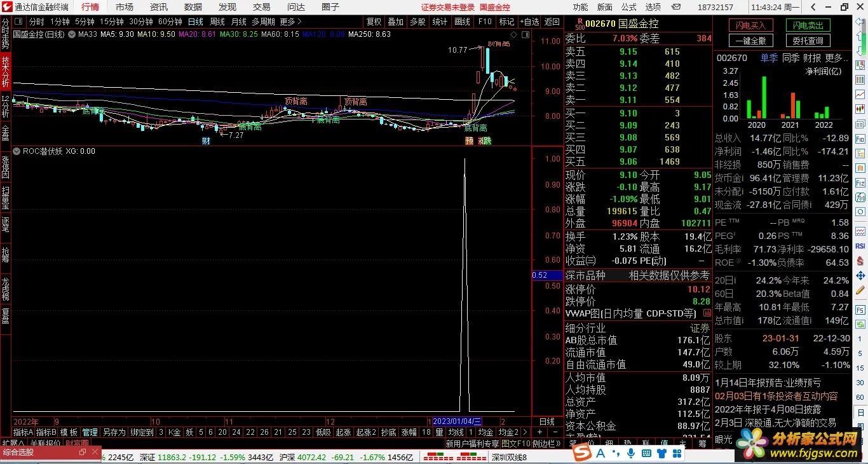Click the blue four-arrow move icon
The width and height of the screenshot is (868, 464).
[x=860, y=275]
